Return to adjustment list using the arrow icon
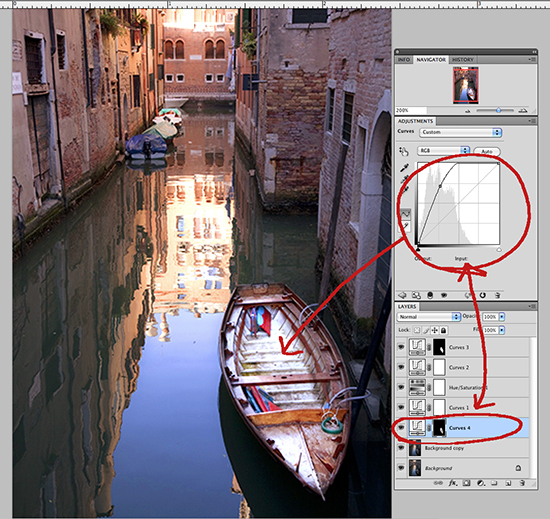The image size is (550, 519). pyautogui.click(x=402, y=295)
